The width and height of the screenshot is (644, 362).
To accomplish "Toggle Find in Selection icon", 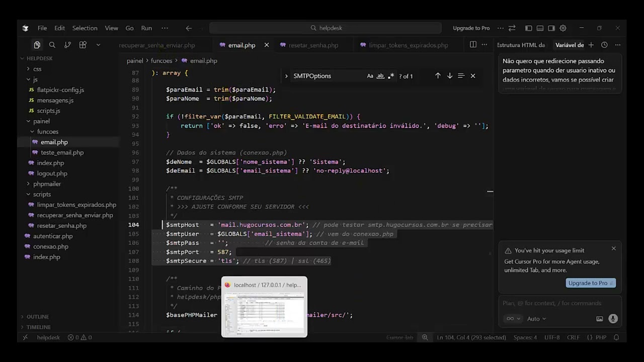I will pos(461,76).
